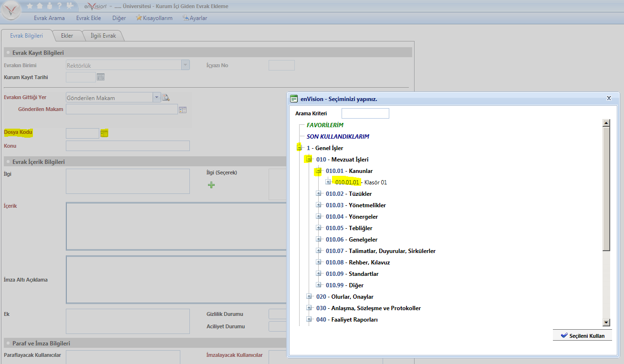Select FAVORİLERİM in the tree
Screen dimensions: 624x364
pos(325,125)
